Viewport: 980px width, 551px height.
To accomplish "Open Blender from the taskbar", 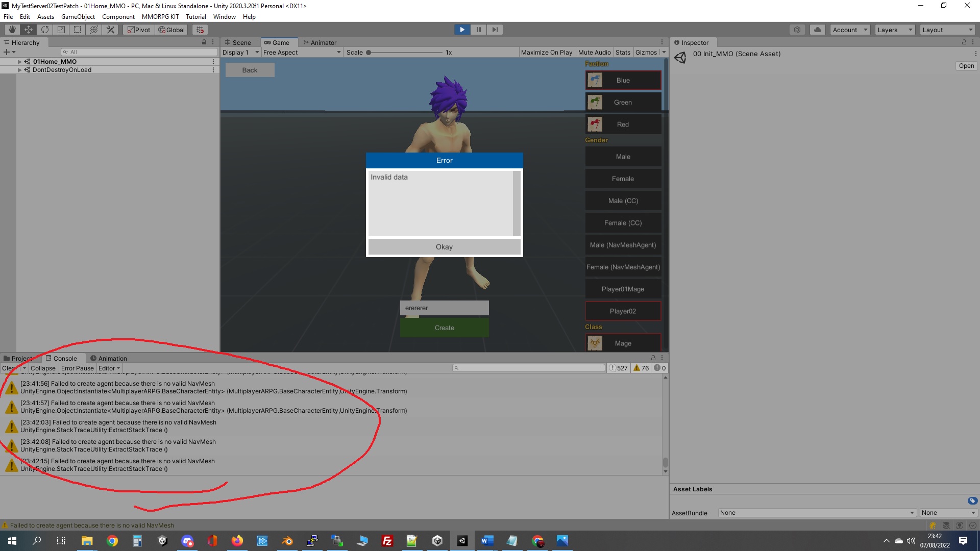I will (287, 541).
